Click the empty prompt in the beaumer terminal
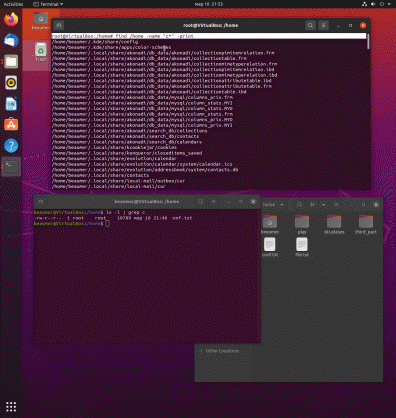Viewport: 396px width, 418px height. [107, 224]
